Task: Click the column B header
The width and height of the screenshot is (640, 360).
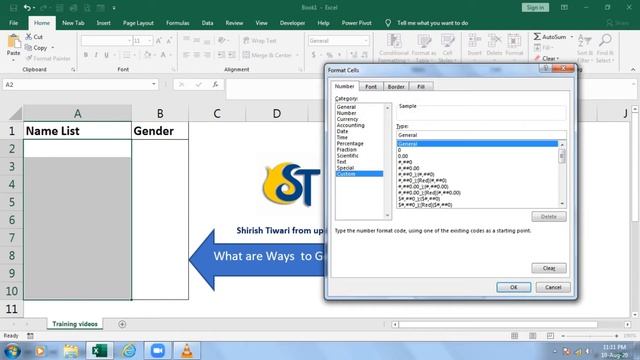Action: pyautogui.click(x=160, y=113)
